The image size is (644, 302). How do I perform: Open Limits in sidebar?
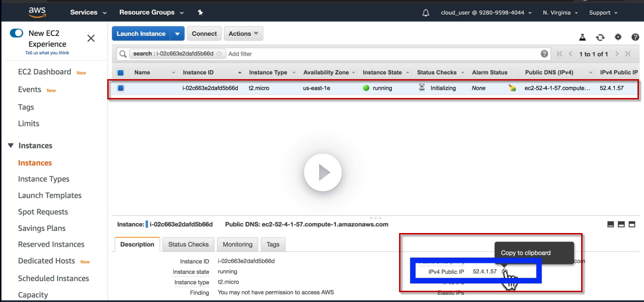29,123
